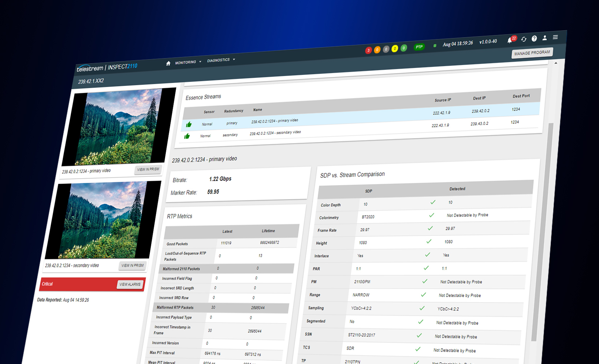Image resolution: width=599 pixels, height=364 pixels.
Task: Click the red critical alarm counter badge
Action: point(368,50)
